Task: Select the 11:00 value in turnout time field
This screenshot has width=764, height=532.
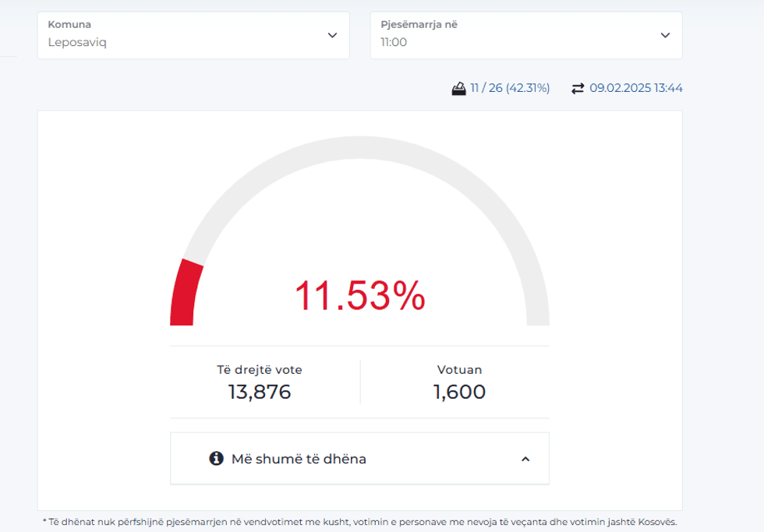Action: [x=394, y=42]
